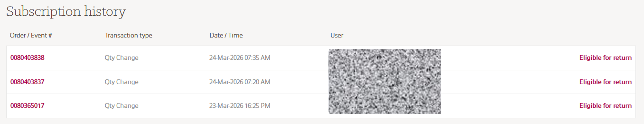Click the Subscription history heading

pos(66,11)
